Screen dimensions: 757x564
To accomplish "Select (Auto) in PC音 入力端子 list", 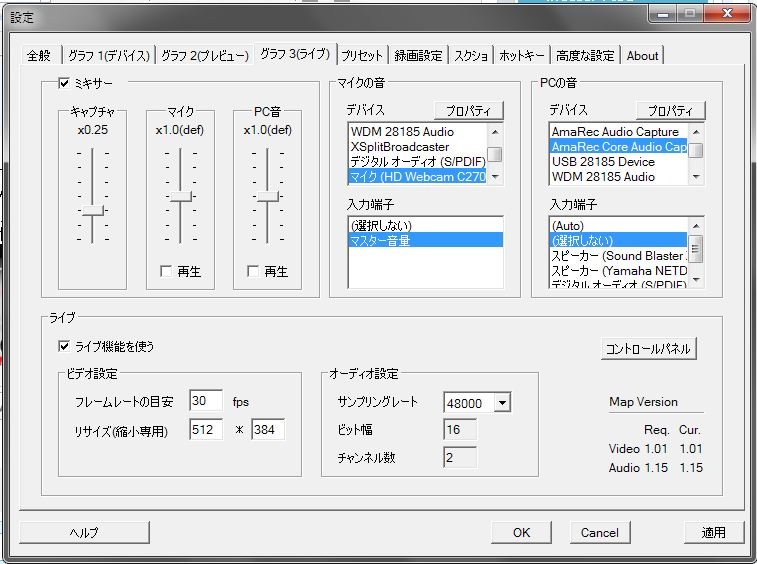I will click(x=619, y=226).
